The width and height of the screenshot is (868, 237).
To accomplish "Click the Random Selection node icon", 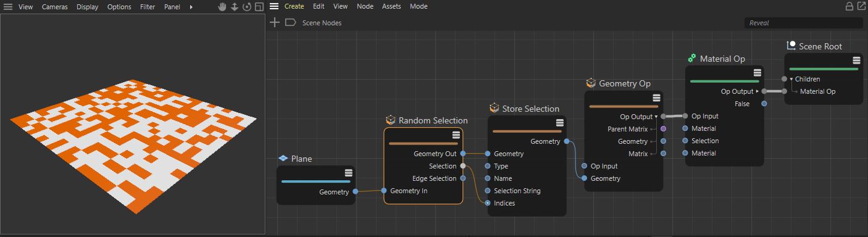I will pos(390,120).
